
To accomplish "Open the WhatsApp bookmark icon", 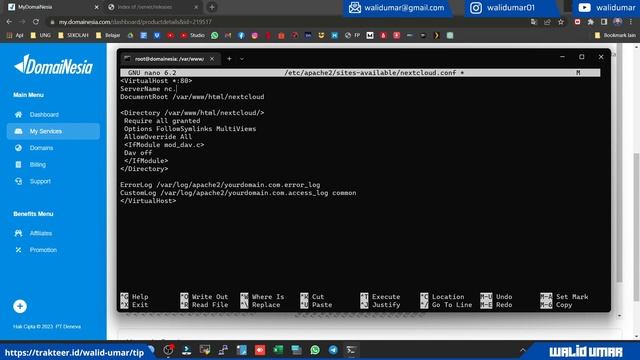I will [x=215, y=36].
